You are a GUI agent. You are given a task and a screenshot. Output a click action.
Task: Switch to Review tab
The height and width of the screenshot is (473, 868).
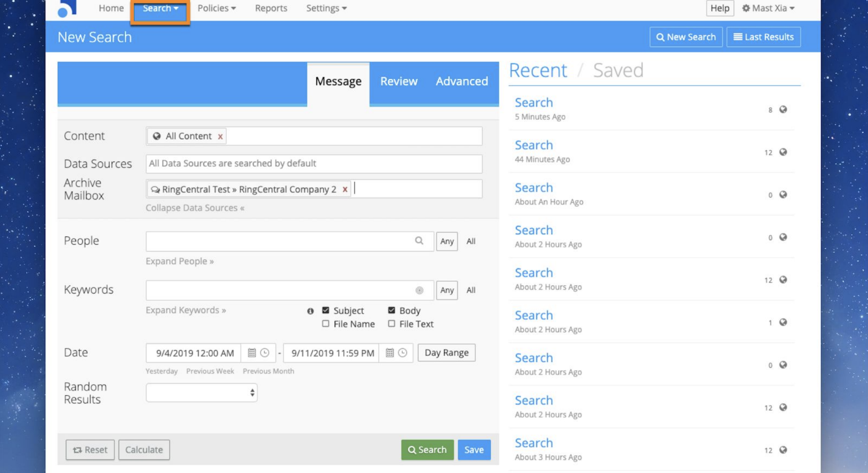pos(399,81)
